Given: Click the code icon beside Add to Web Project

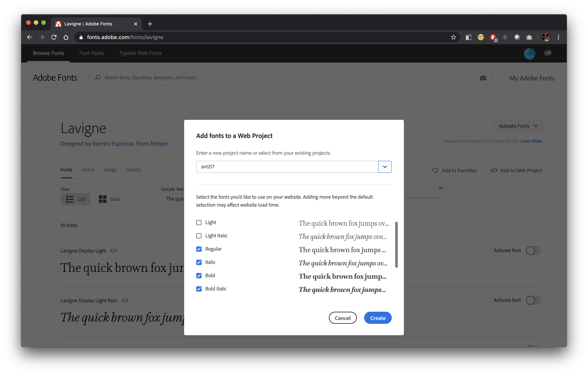Looking at the screenshot, I should tap(494, 170).
